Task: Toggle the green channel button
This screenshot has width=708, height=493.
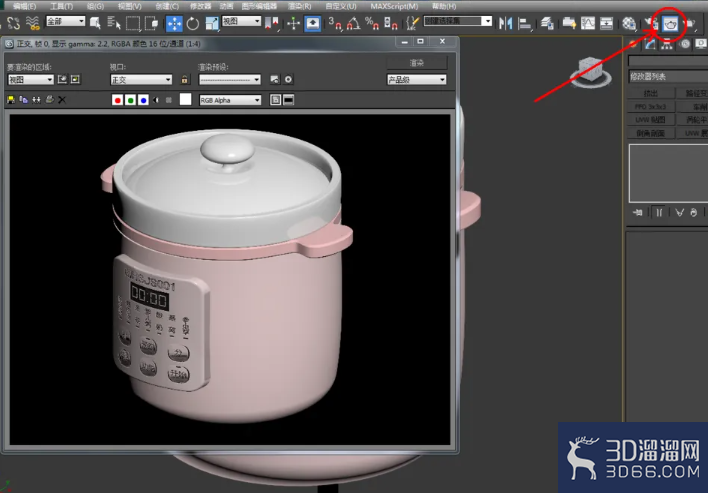Action: (x=130, y=100)
